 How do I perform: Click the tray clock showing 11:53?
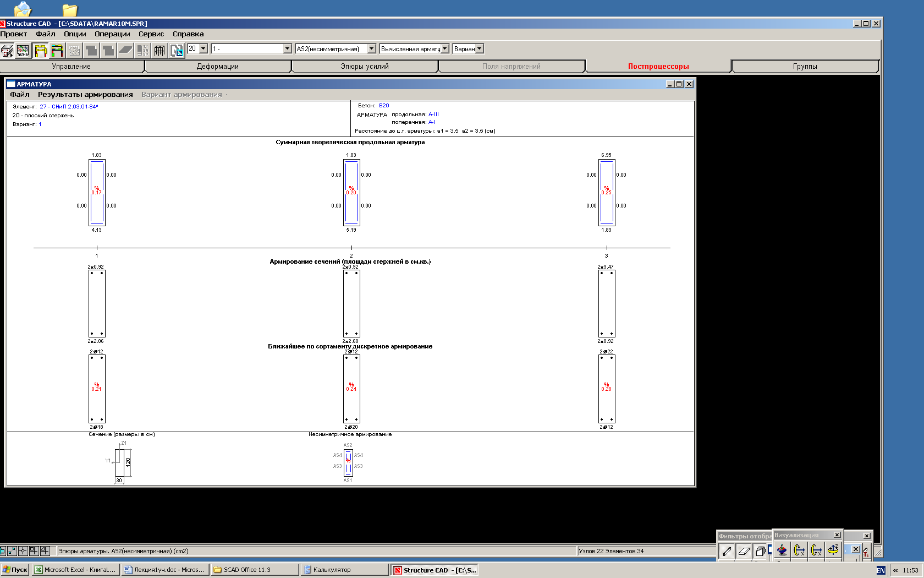pyautogui.click(x=910, y=570)
